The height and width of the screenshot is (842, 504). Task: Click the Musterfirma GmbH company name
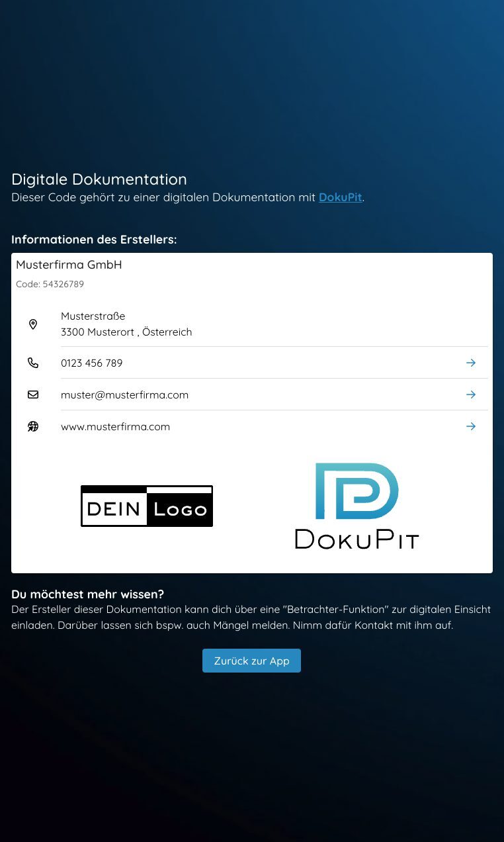(69, 265)
